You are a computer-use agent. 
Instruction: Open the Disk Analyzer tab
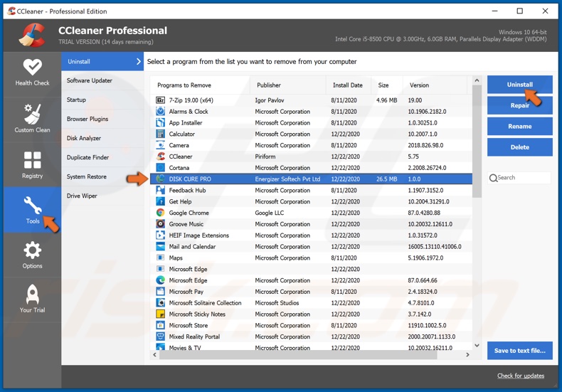(102, 138)
